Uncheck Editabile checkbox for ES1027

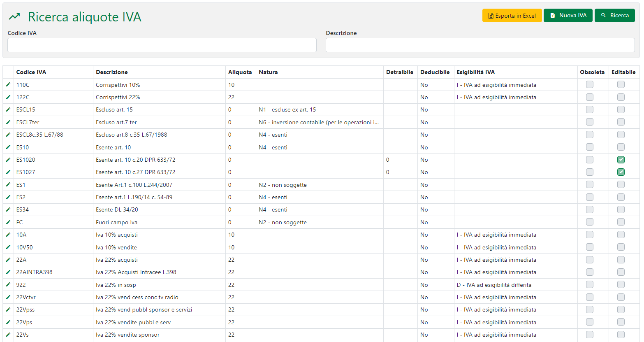621,172
